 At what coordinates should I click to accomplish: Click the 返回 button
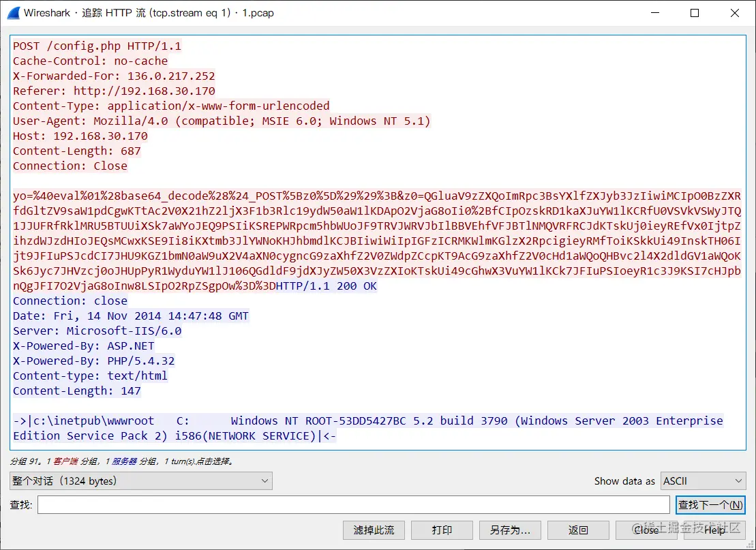point(578,530)
